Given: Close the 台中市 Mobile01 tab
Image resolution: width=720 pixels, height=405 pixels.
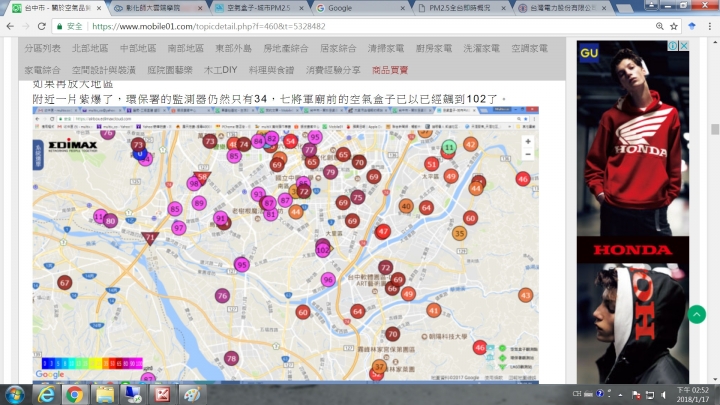Looking at the screenshot, I should (98, 8).
